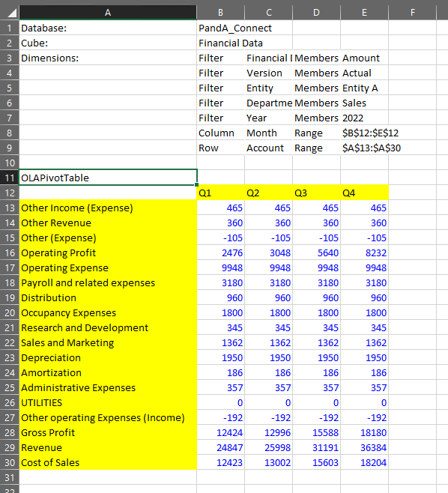This screenshot has height=493, width=448.
Task: Click Operating Profit Q1 value 2476
Action: tap(221, 252)
